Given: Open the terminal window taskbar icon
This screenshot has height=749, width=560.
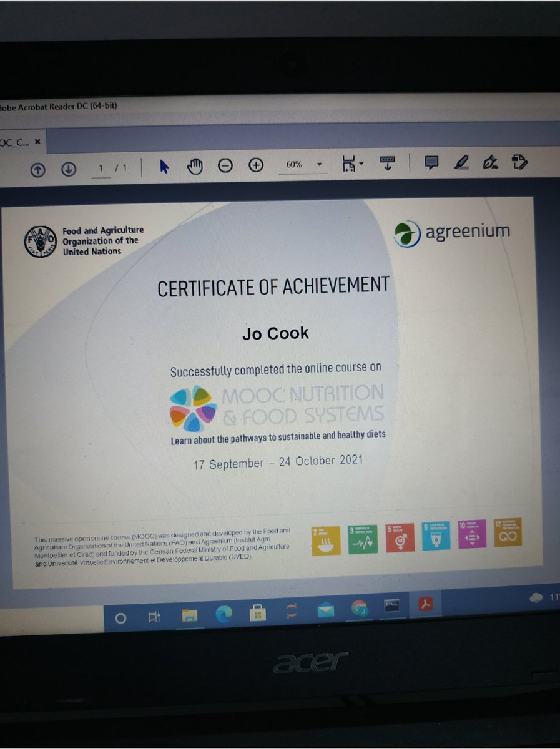Looking at the screenshot, I should (391, 607).
